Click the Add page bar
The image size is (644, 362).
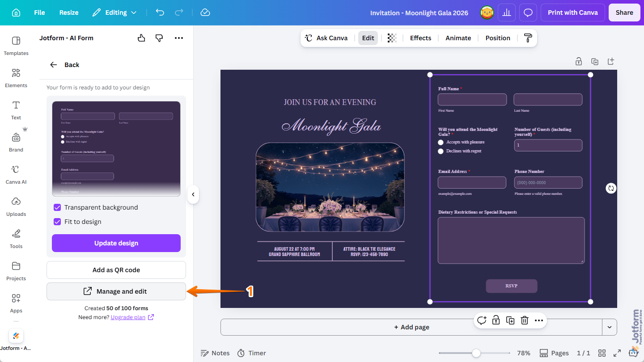click(411, 327)
